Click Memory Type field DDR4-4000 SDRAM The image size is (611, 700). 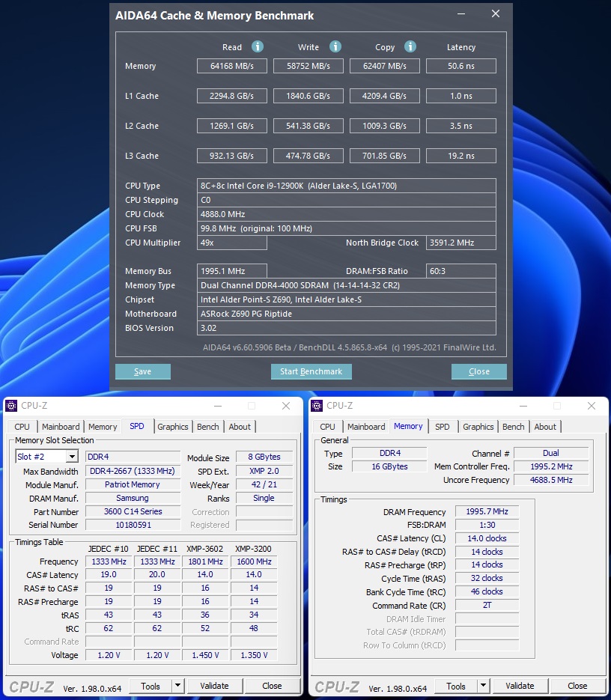coord(346,285)
